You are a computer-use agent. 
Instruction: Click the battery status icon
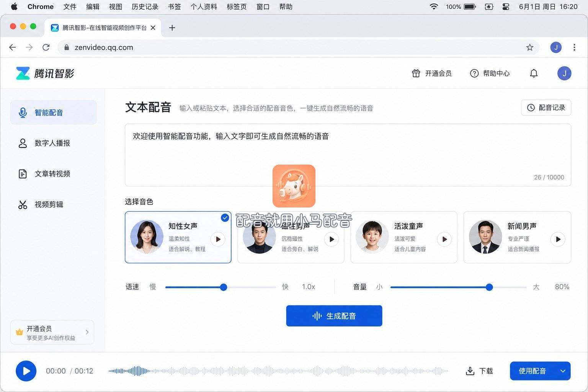(470, 7)
